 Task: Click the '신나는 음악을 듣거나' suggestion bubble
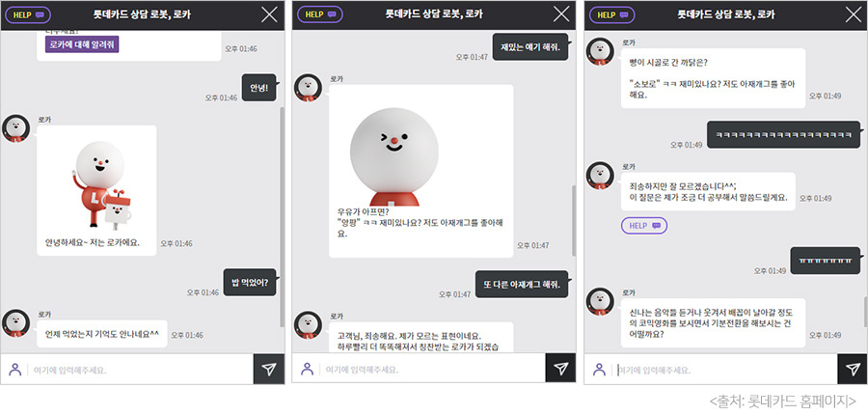(x=713, y=323)
